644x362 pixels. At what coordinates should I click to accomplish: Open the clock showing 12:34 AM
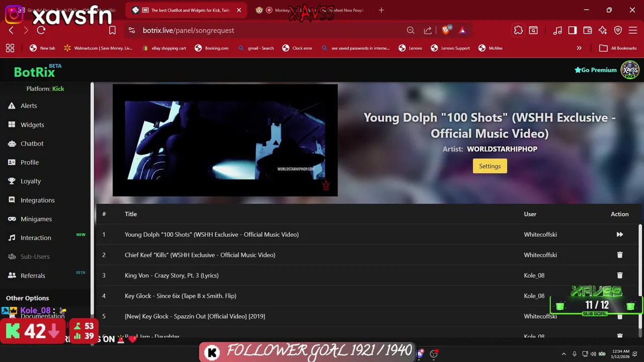(621, 354)
